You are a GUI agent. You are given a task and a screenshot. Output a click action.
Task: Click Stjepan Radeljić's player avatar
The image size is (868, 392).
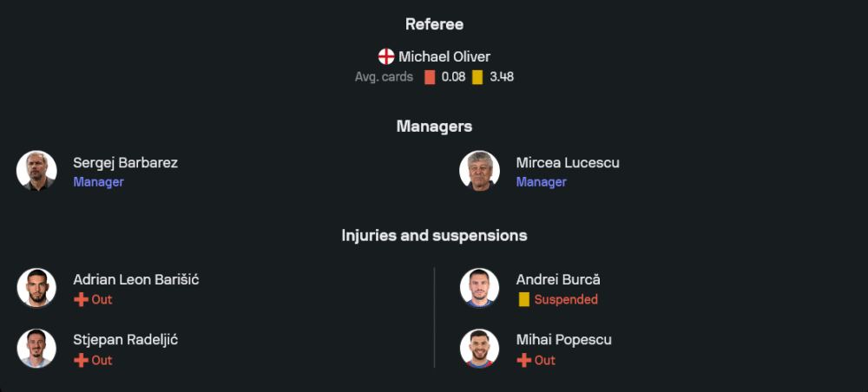click(x=36, y=349)
